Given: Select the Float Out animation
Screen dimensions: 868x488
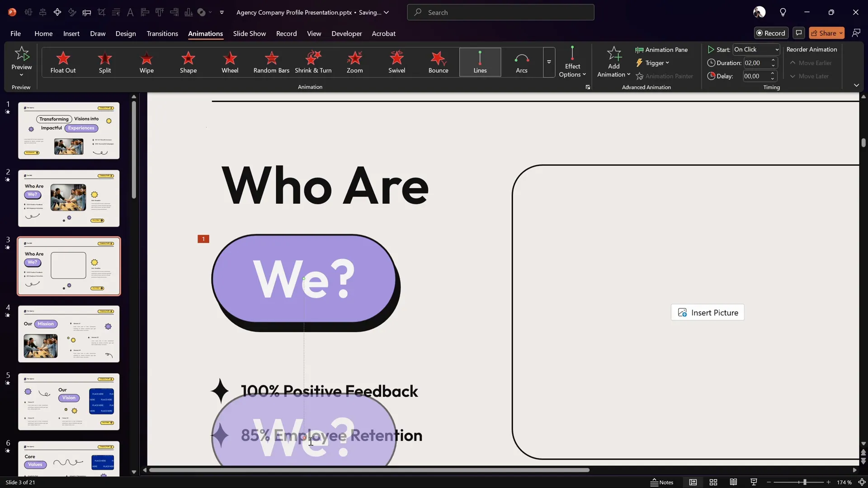Looking at the screenshot, I should click(x=63, y=62).
